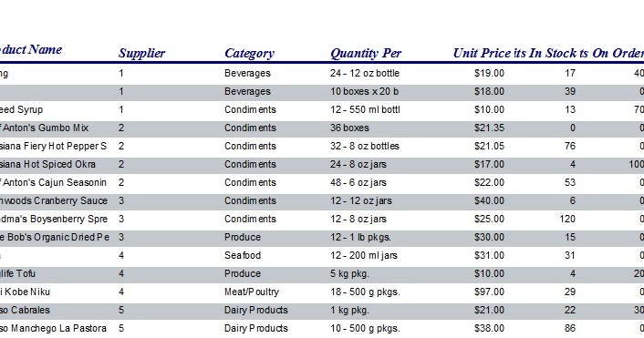Click the 36 boxes quantity cell
Screen dimensions: 644x338
click(349, 128)
